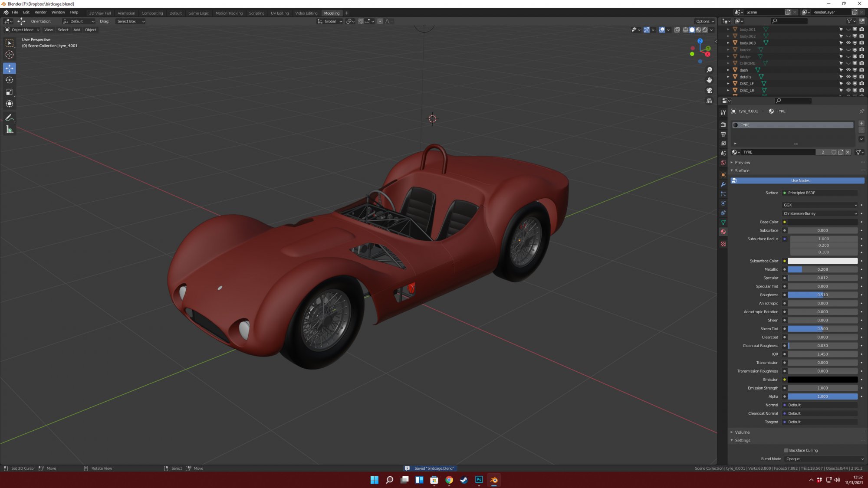Open the Output properties tab

(x=723, y=134)
